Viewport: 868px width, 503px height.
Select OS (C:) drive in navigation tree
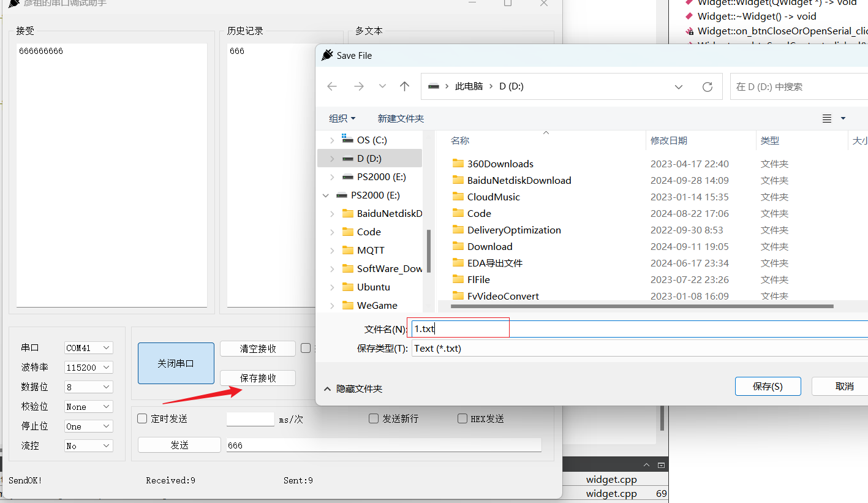372,140
